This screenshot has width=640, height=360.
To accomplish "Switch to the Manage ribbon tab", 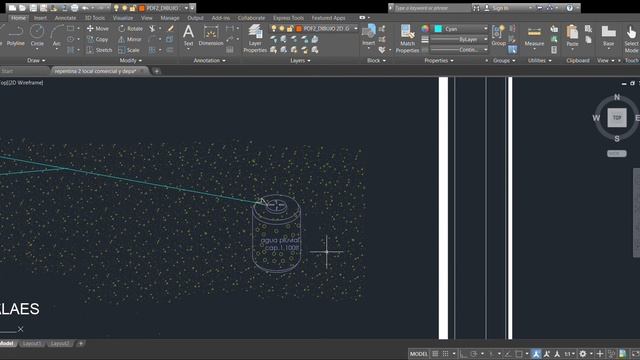I will coord(170,18).
